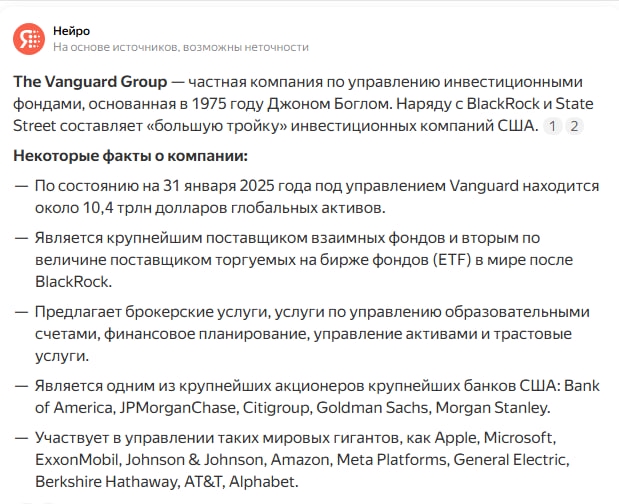Screen dimensions: 619x504
Task: Click Berkshire Hathaway in the last bullet
Action: point(106,482)
